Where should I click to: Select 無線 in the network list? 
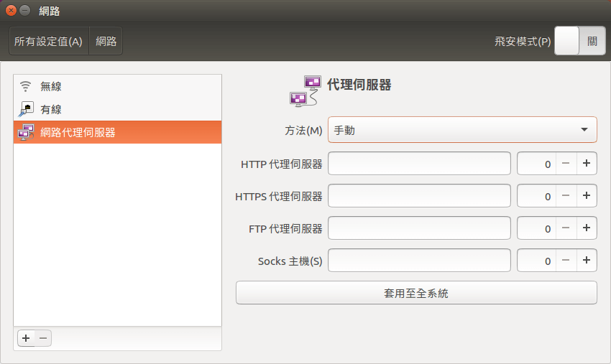(51, 86)
